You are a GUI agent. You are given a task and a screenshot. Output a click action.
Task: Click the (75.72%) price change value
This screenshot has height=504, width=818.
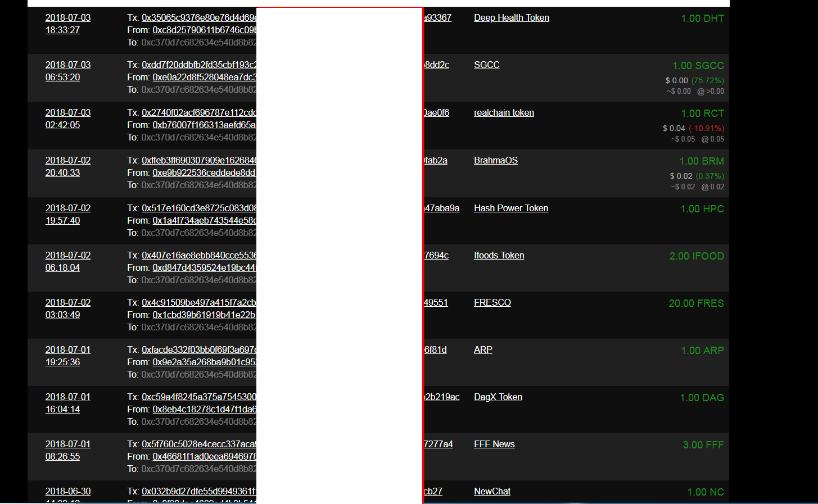[x=708, y=81]
